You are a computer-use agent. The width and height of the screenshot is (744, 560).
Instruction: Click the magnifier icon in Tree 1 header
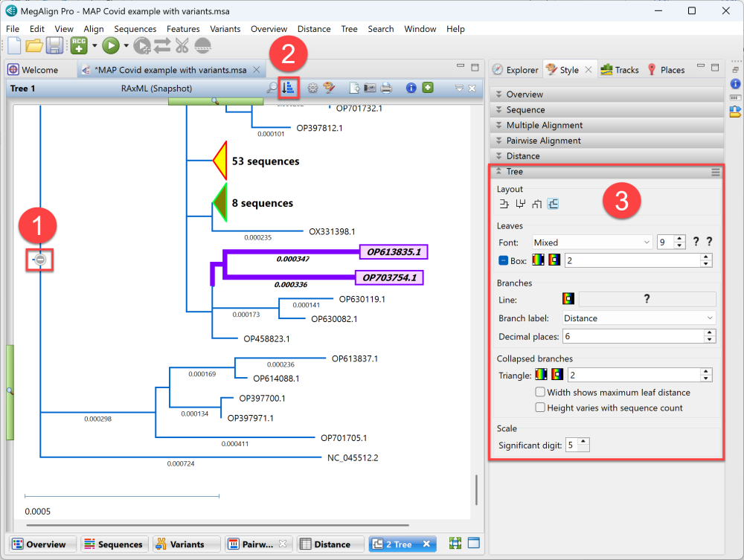tap(272, 88)
